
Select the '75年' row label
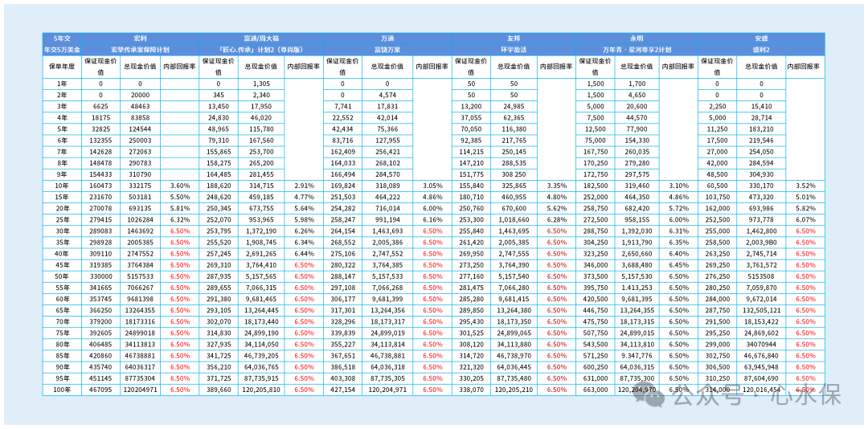tap(62, 333)
